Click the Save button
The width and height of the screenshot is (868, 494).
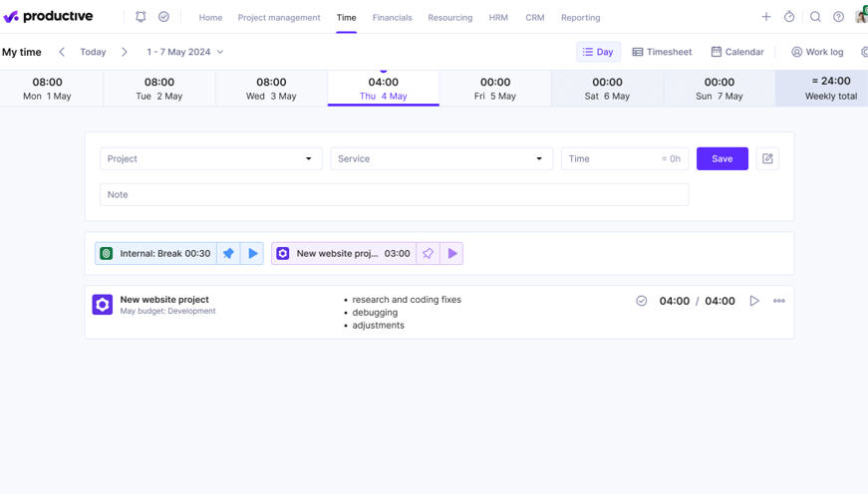coord(722,158)
